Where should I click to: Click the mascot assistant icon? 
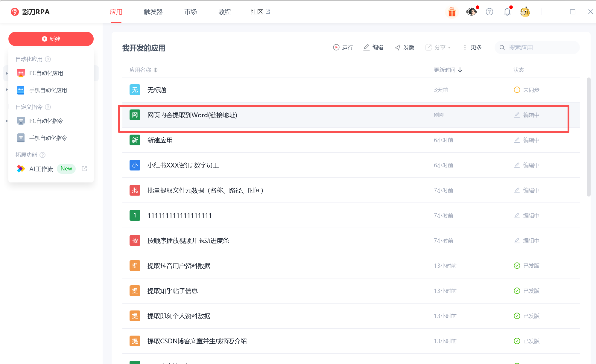point(471,12)
